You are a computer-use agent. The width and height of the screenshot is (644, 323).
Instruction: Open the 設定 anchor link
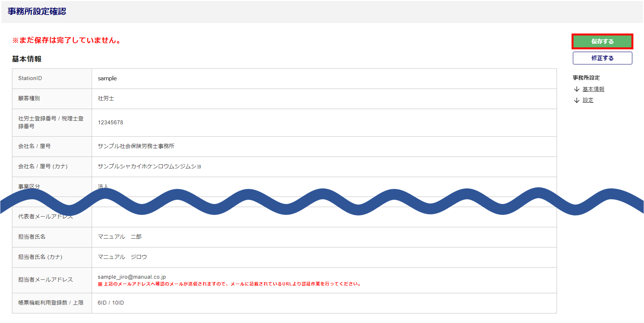point(588,100)
